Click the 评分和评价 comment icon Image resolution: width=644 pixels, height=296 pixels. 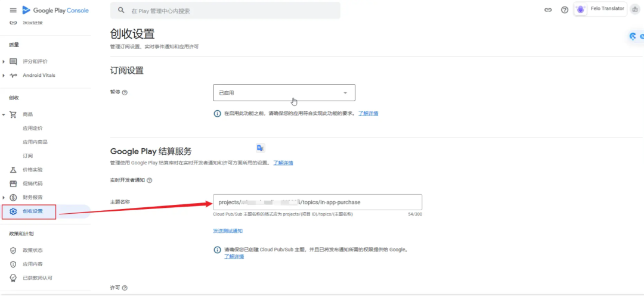point(13,61)
